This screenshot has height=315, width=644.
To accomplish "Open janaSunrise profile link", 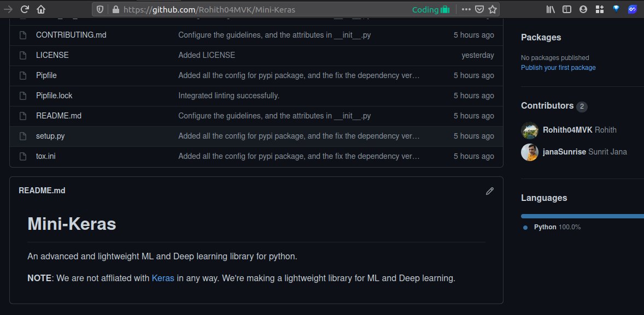I will point(564,152).
